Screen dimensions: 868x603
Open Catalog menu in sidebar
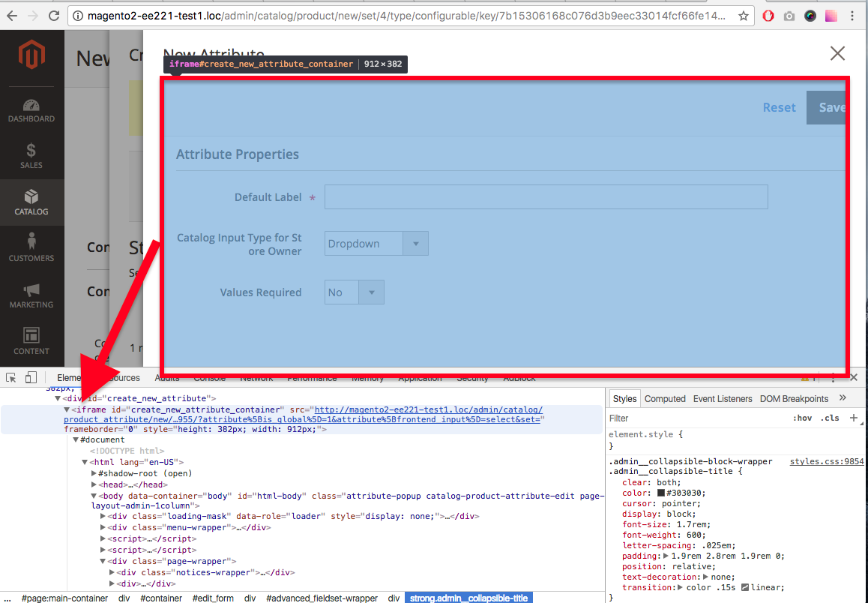click(x=31, y=202)
